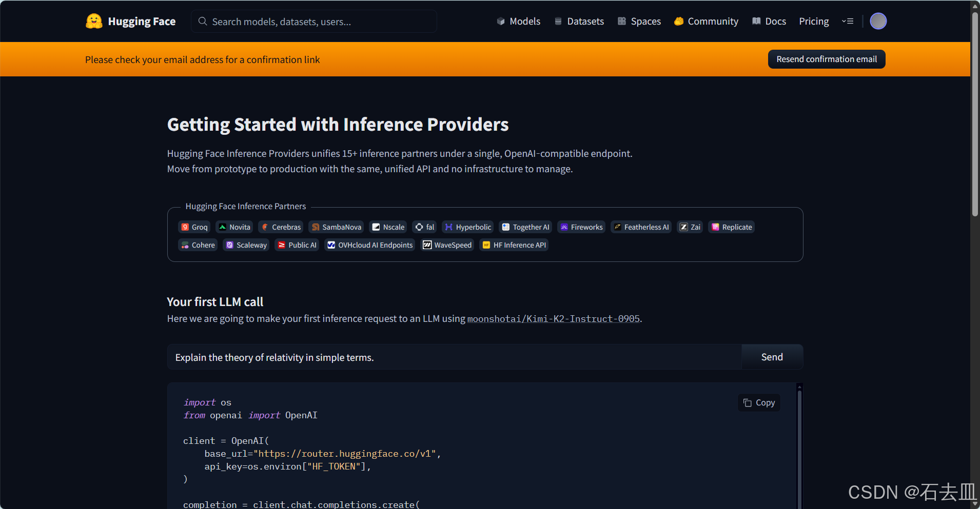980x509 pixels.
Task: Click the Models cube icon
Action: click(x=501, y=22)
